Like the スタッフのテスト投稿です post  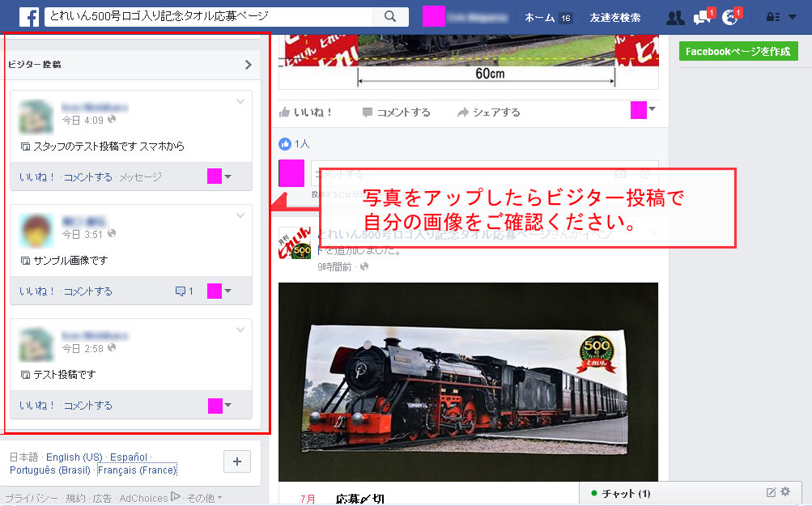(36, 177)
